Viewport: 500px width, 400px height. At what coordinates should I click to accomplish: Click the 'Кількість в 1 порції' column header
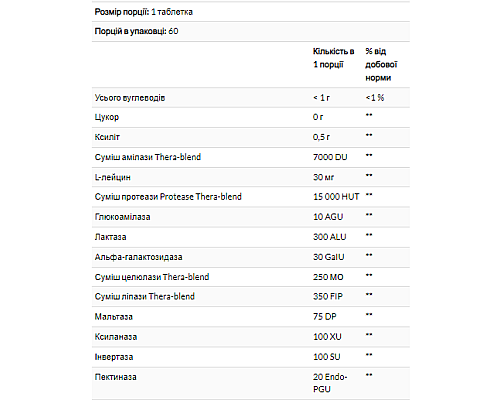coord(333,58)
